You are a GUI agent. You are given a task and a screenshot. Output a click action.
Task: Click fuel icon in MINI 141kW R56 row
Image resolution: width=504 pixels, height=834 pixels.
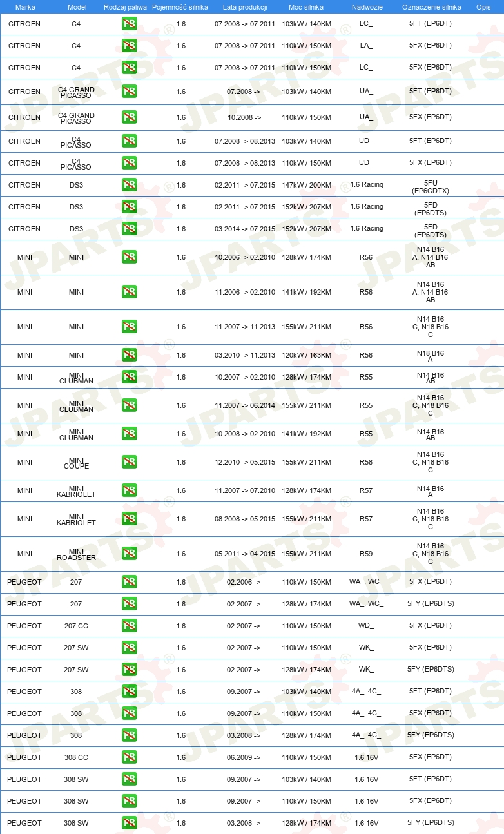coord(129,291)
